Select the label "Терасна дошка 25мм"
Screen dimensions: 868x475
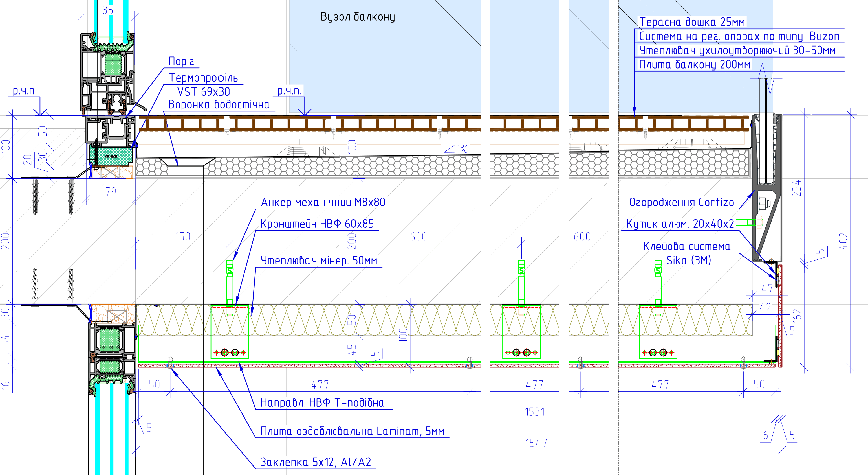[692, 22]
